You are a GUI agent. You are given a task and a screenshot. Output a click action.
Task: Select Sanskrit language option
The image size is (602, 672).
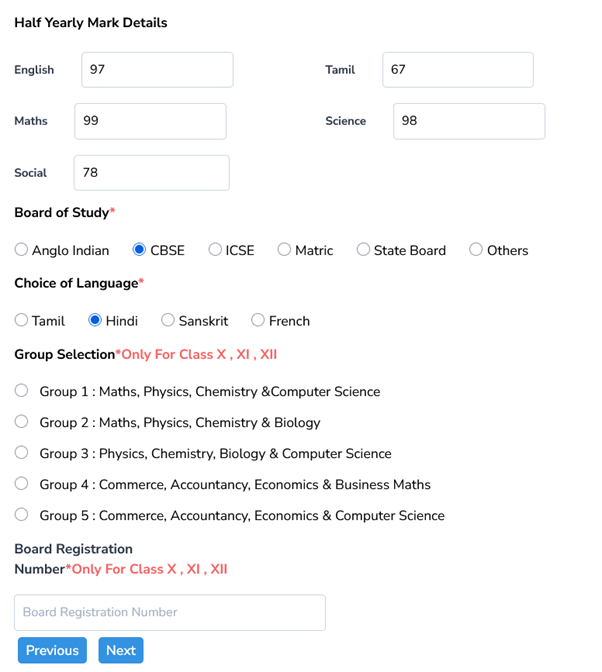[x=168, y=320]
